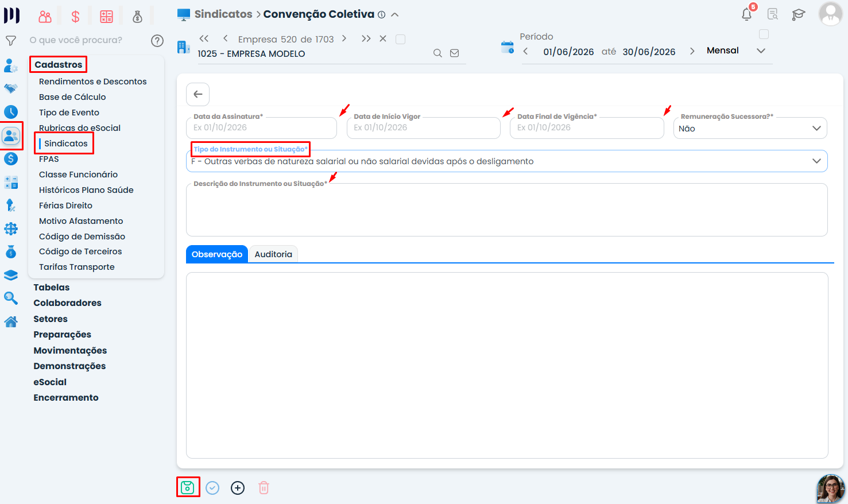This screenshot has width=848, height=504.
Task: Open Rendimentos e Descontos menu item
Action: click(93, 82)
